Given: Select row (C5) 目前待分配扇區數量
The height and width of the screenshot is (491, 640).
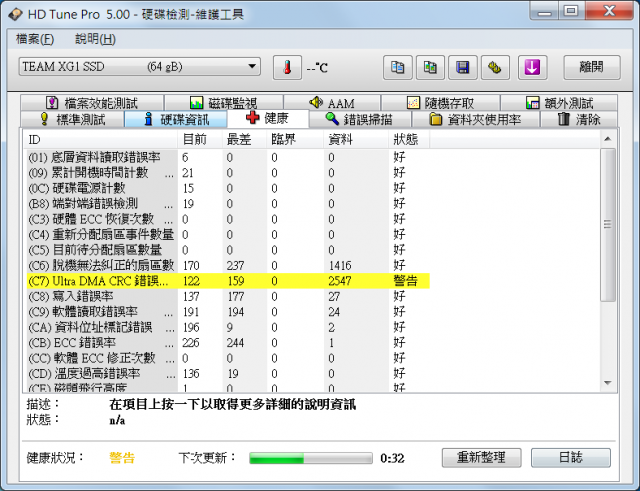Looking at the screenshot, I should tap(228, 250).
